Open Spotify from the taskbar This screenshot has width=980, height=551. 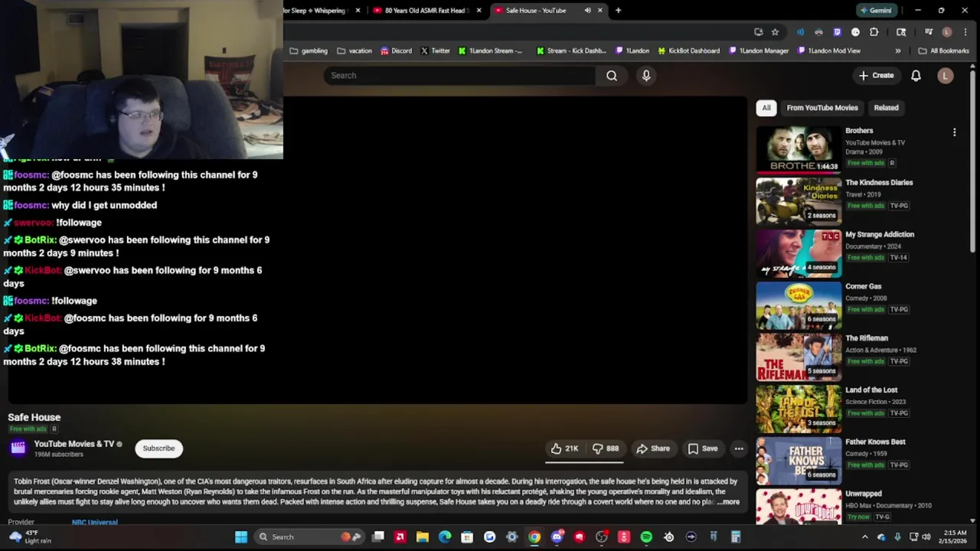(646, 536)
